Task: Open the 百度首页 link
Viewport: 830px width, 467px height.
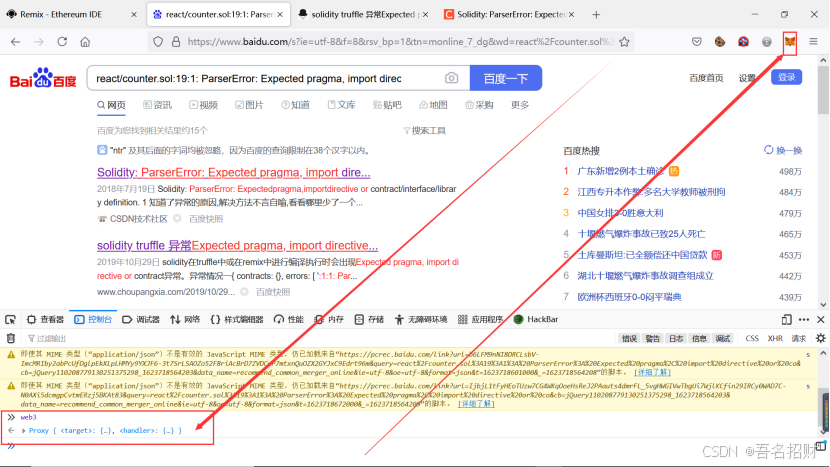Action: 706,78
